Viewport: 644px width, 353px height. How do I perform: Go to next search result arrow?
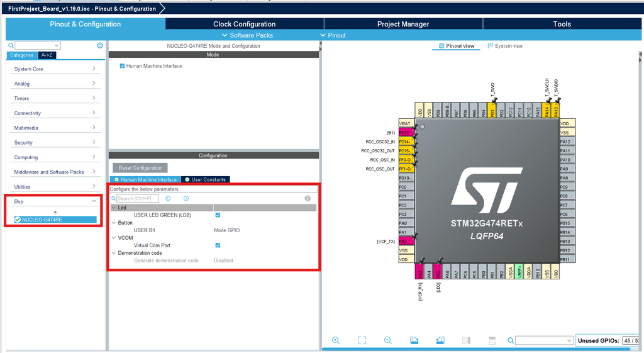[186, 198]
